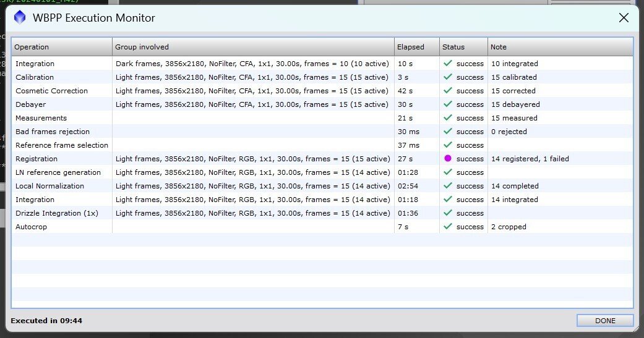Select the LN reference generation operation
Image resolution: width=644 pixels, height=338 pixels.
(x=58, y=172)
